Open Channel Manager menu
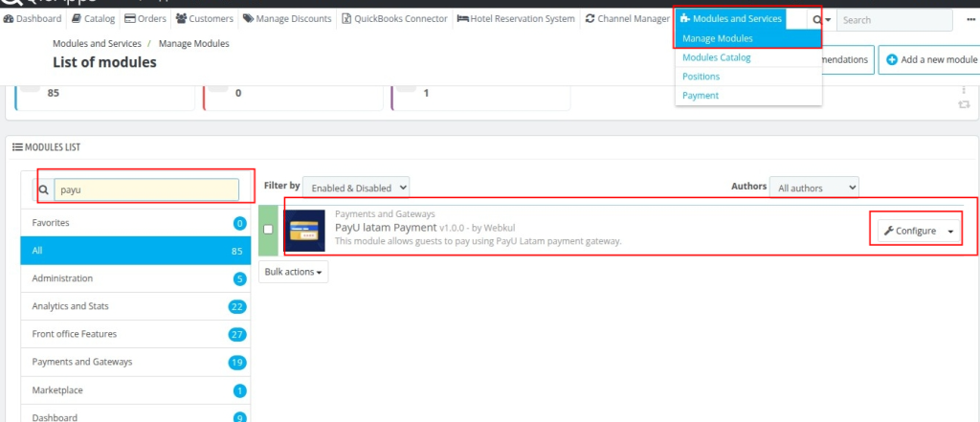Image resolution: width=980 pixels, height=422 pixels. point(628,19)
